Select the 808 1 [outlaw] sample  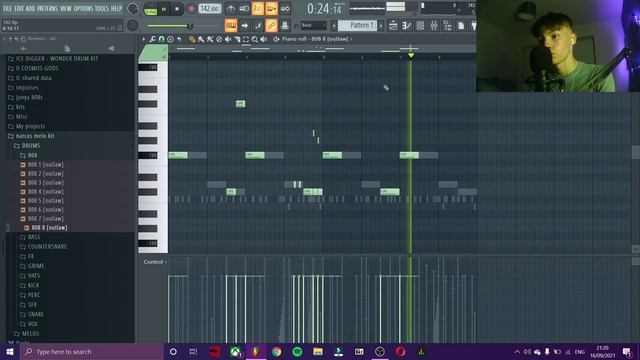(x=45, y=165)
